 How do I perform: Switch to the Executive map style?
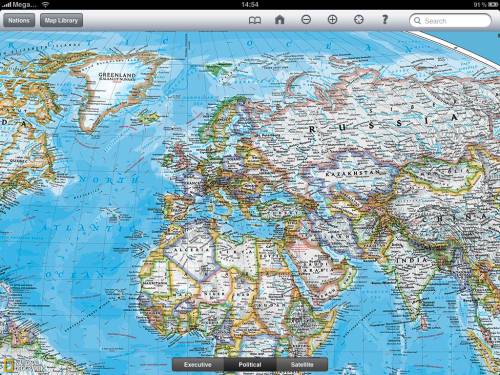click(x=198, y=364)
